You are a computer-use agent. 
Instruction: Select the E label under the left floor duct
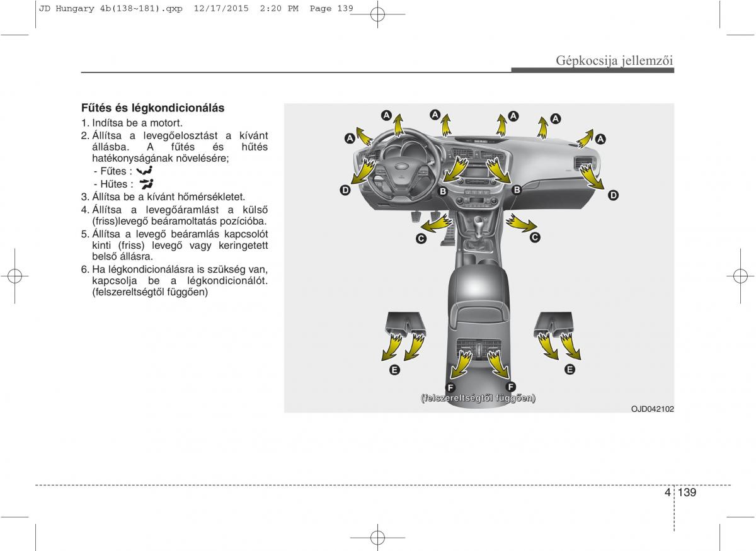click(x=394, y=370)
